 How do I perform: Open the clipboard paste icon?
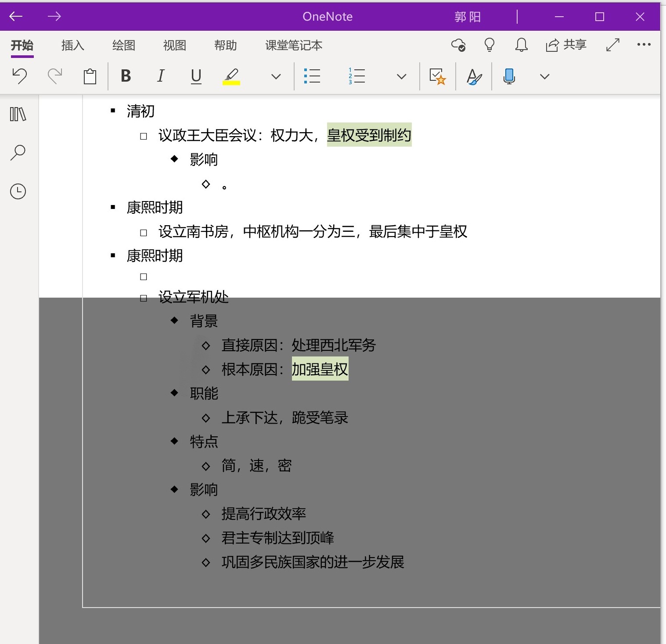pos(90,76)
